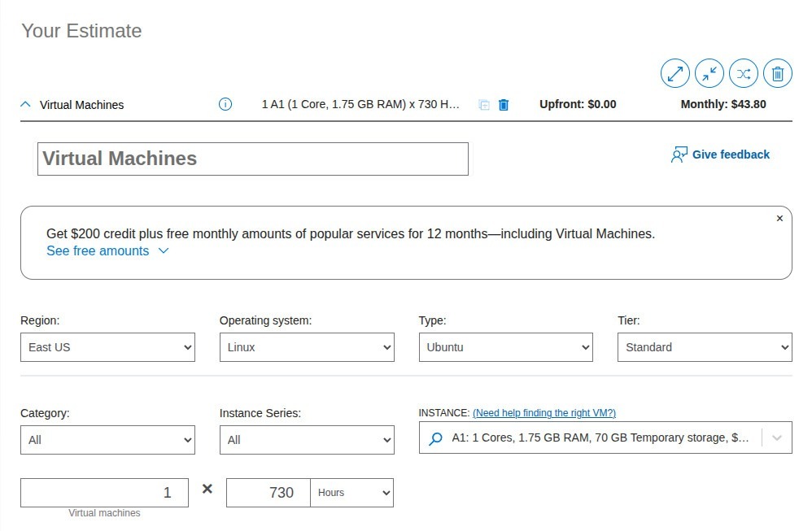Open the Tier dropdown showing Standard
Viewport: 812px width, 531px height.
point(704,347)
